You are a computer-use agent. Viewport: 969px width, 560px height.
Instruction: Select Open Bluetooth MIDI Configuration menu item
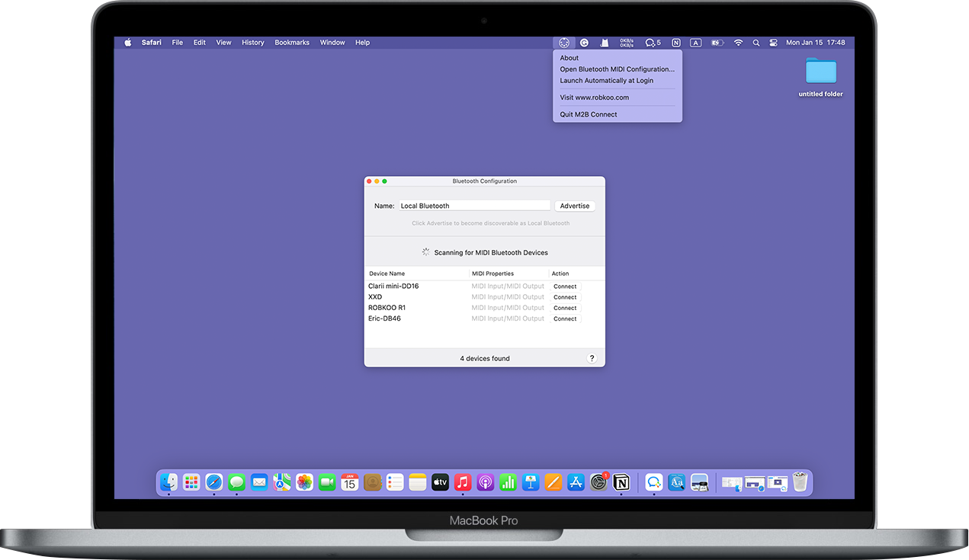617,69
